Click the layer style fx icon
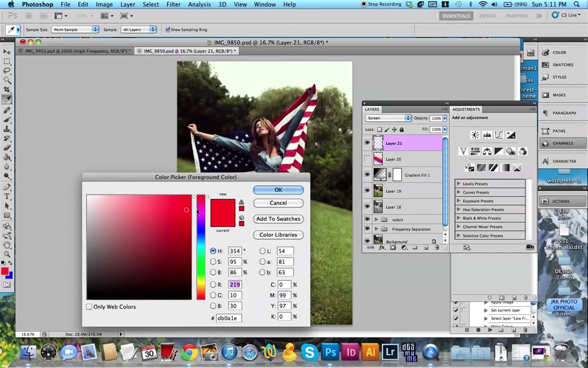The width and height of the screenshot is (588, 368). [x=382, y=248]
